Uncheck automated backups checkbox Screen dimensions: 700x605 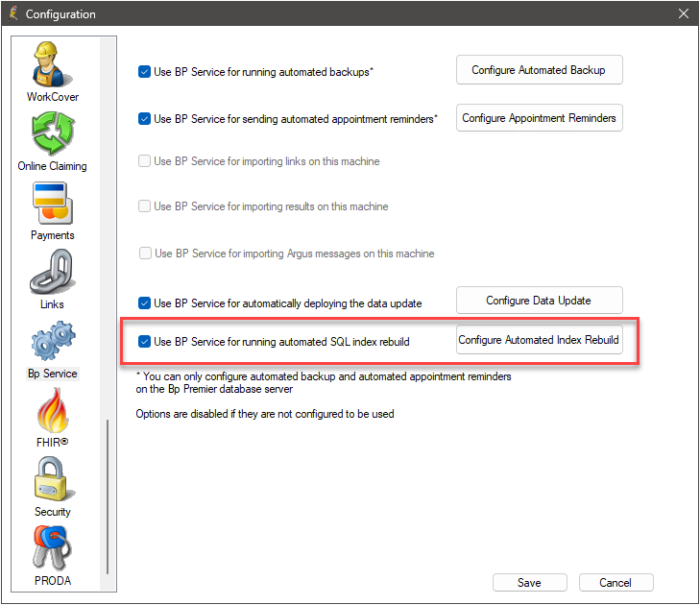click(x=144, y=72)
